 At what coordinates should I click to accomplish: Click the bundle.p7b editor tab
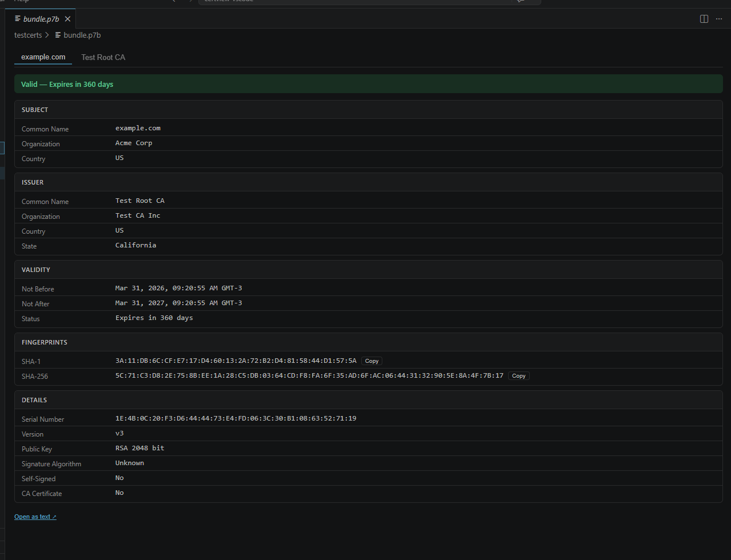pyautogui.click(x=40, y=18)
